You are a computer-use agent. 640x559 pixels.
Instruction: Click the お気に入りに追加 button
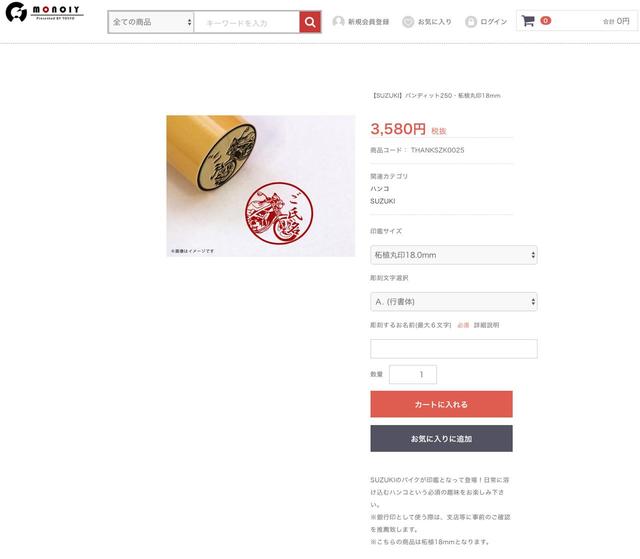tap(441, 439)
